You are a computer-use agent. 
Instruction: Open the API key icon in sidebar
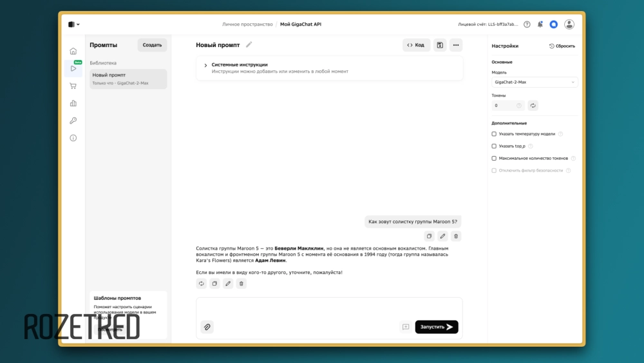[x=73, y=121]
